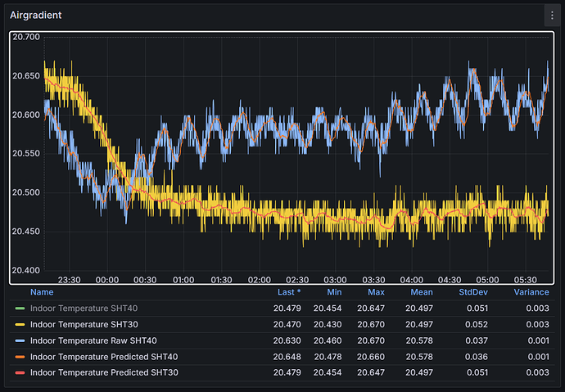Image resolution: width=565 pixels, height=392 pixels.
Task: Click red swatch for Predicted SHT30
Action: (x=20, y=373)
